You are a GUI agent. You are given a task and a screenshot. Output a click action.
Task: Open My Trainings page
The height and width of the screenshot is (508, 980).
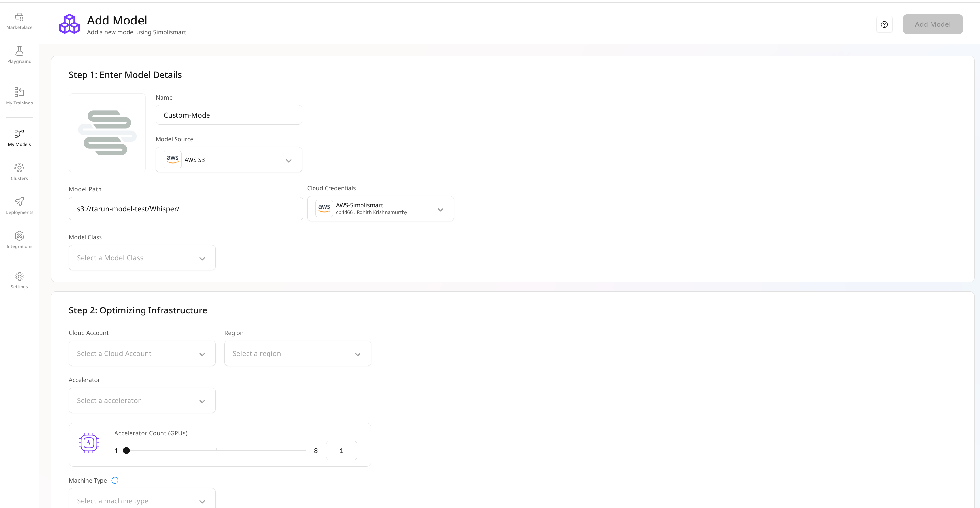click(19, 96)
